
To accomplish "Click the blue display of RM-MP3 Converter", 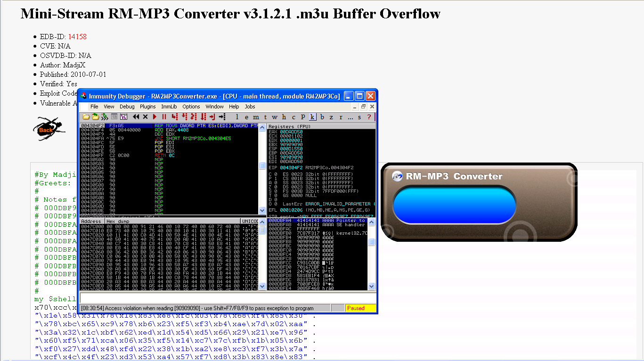I will point(454,205).
